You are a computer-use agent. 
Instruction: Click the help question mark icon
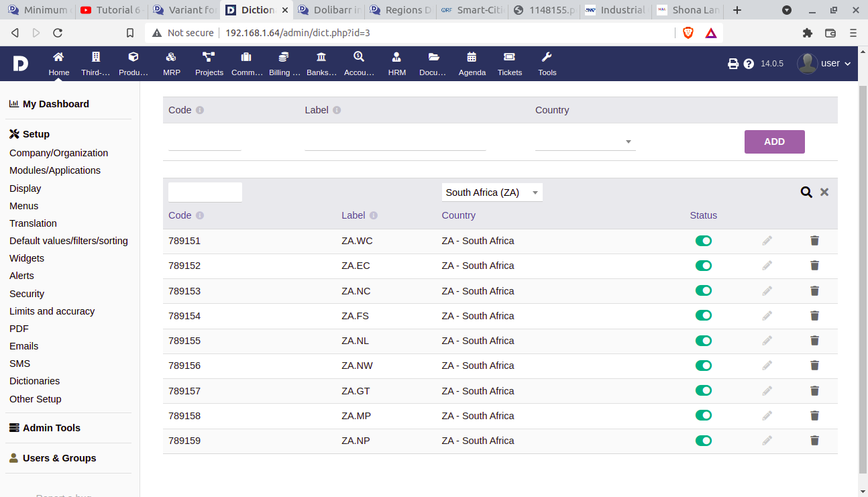tap(749, 64)
